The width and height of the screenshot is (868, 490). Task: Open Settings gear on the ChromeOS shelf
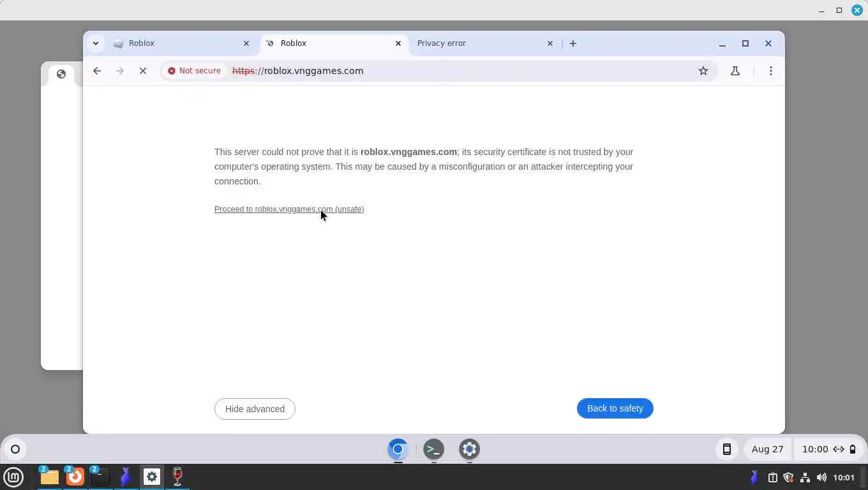click(469, 449)
